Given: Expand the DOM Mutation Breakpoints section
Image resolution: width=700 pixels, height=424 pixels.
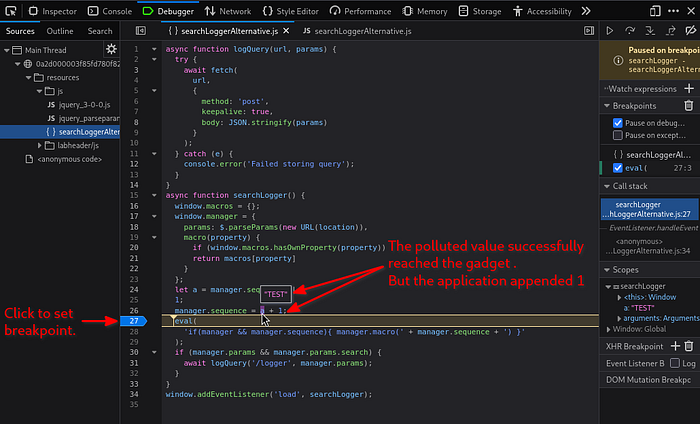Looking at the screenshot, I should (650, 380).
